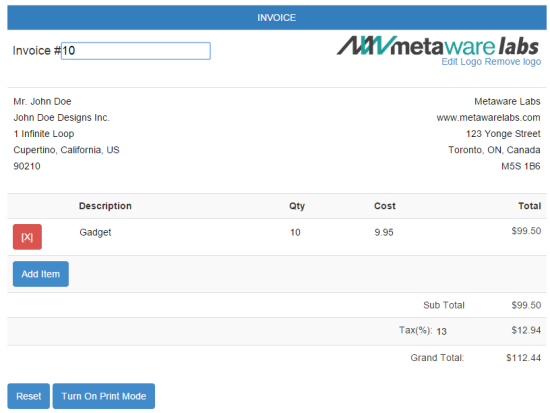
Task: Click the www.metawarelabs.com text
Action: [x=488, y=118]
